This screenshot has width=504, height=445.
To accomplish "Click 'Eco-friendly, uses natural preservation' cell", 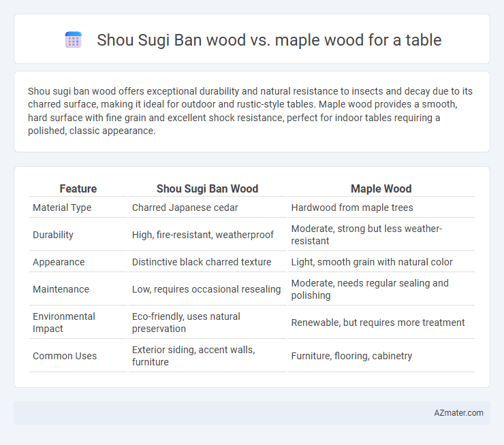I will [186, 323].
